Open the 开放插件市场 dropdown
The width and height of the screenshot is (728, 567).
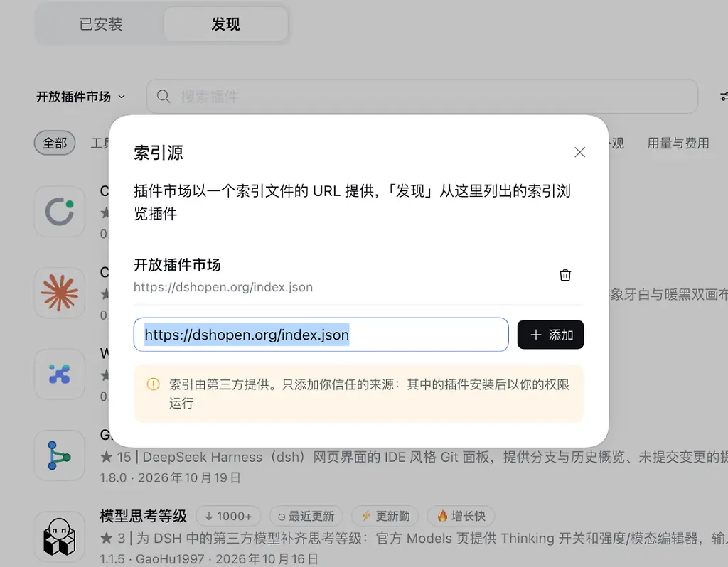pyautogui.click(x=81, y=97)
